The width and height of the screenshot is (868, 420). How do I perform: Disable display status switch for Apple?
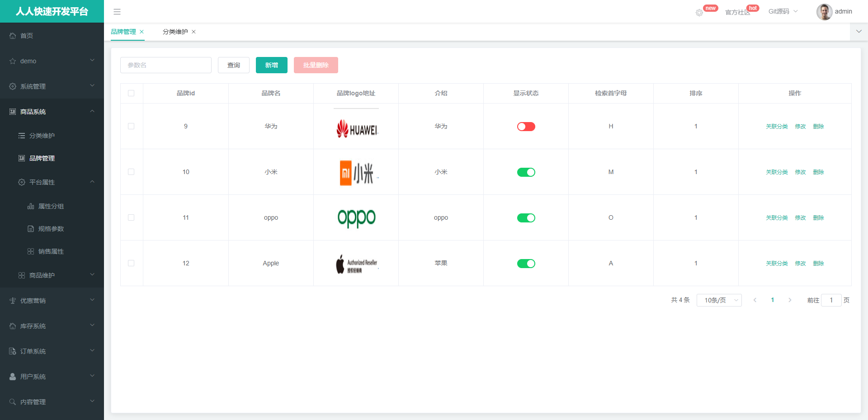(x=526, y=264)
